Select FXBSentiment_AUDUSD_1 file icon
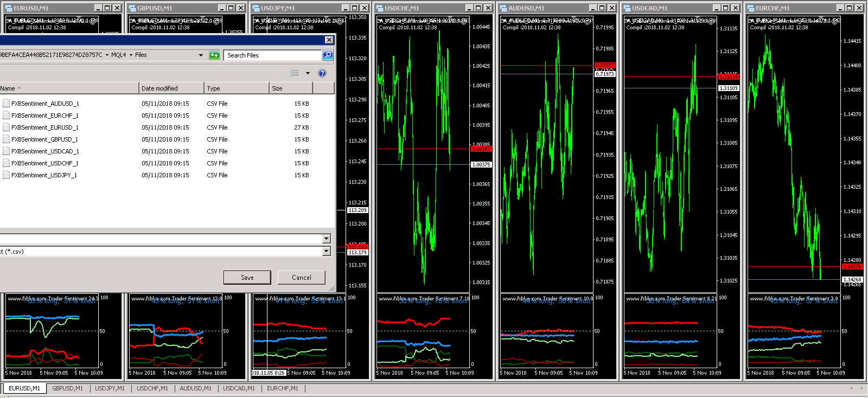The image size is (868, 398). click(x=6, y=104)
